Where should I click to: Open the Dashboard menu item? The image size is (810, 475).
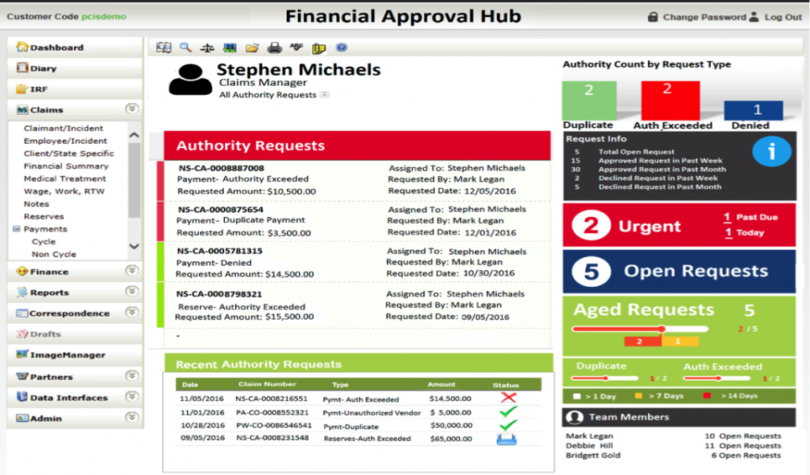pyautogui.click(x=75, y=47)
